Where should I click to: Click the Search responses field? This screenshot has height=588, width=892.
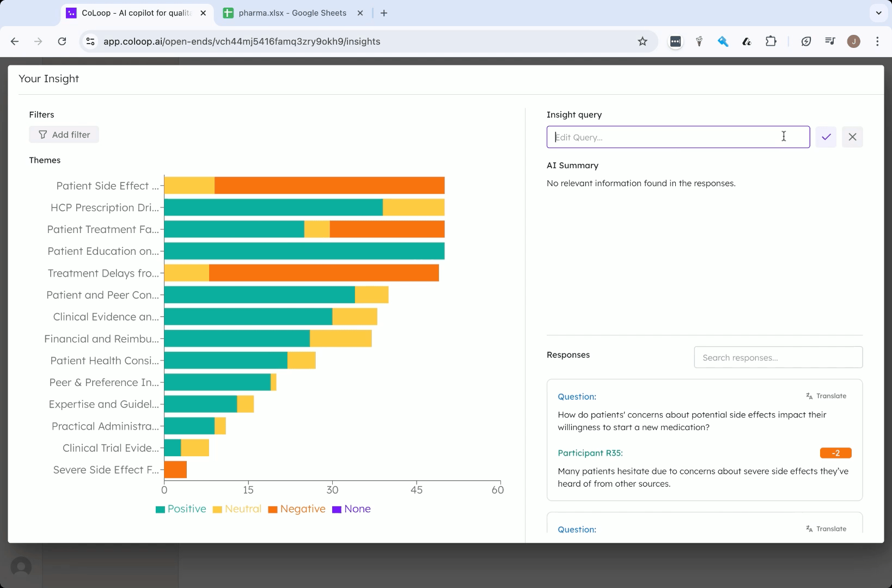[x=778, y=358]
